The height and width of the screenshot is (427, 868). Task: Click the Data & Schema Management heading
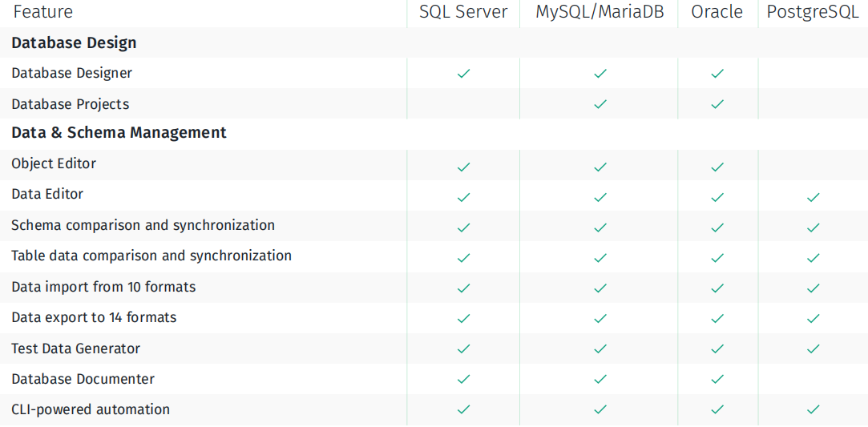(119, 133)
